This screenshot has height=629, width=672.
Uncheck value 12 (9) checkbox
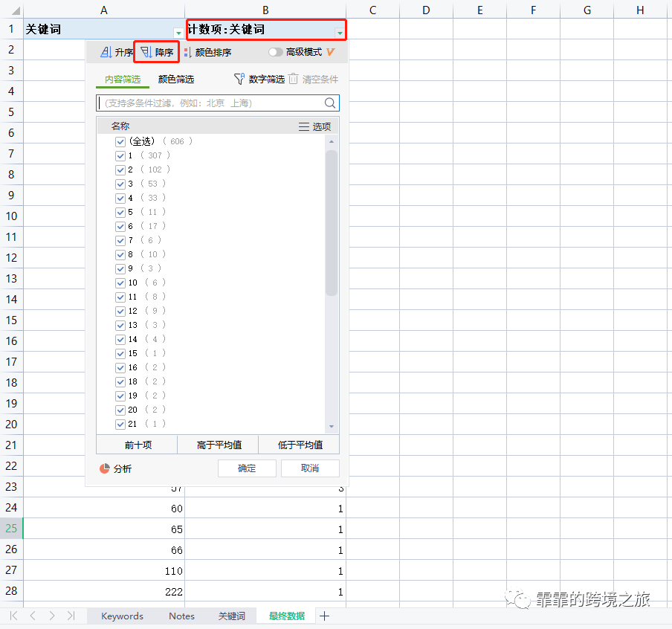pos(120,311)
